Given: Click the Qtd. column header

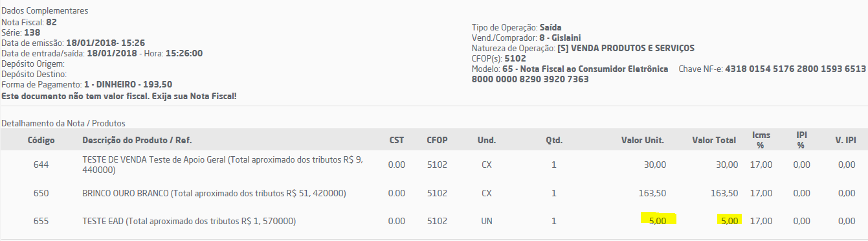Looking at the screenshot, I should click(554, 140).
